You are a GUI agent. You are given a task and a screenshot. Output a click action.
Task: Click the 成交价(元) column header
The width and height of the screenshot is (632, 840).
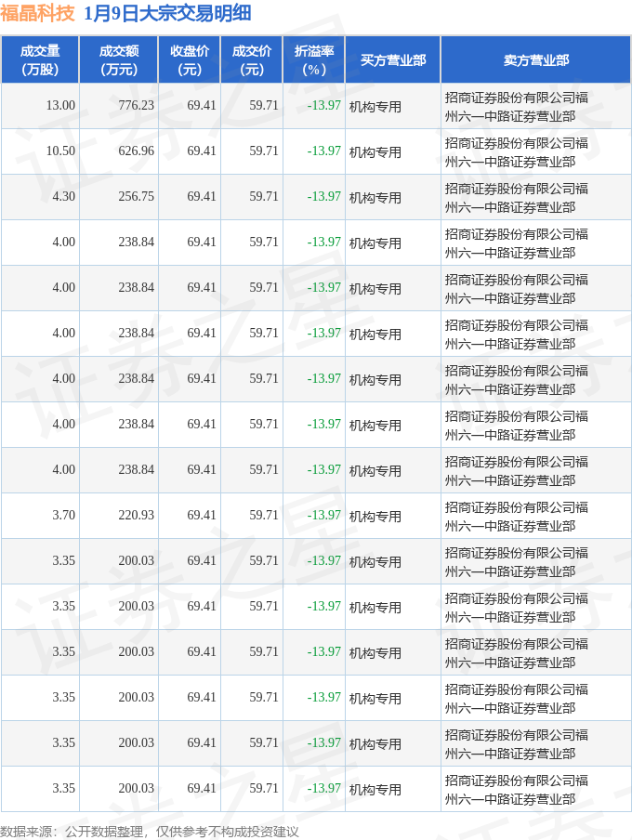(x=252, y=59)
